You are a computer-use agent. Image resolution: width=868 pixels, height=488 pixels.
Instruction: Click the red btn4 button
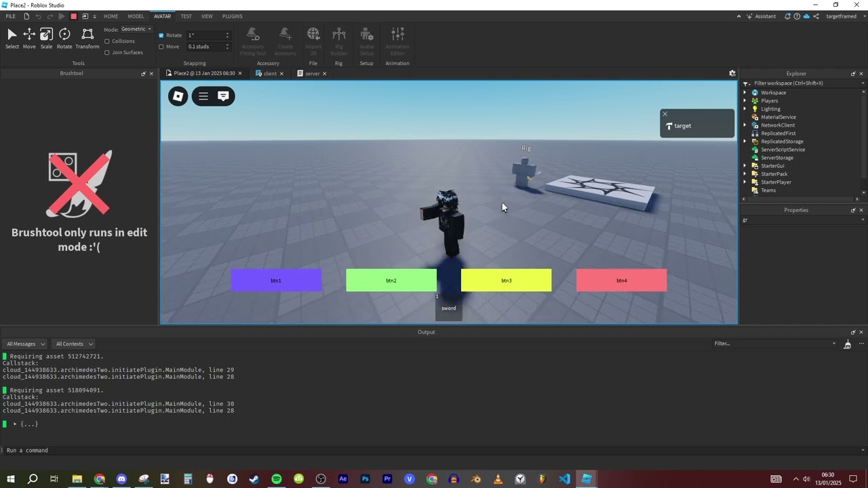click(x=622, y=281)
